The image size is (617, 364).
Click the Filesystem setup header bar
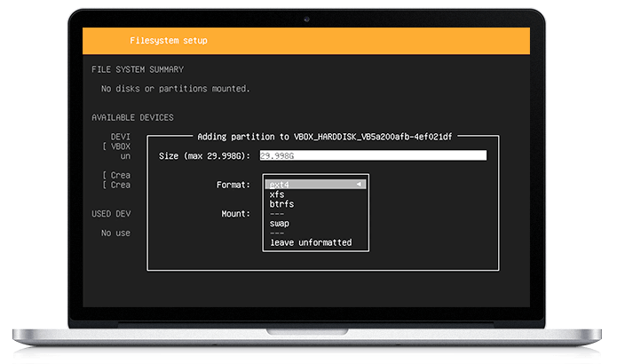pyautogui.click(x=306, y=41)
